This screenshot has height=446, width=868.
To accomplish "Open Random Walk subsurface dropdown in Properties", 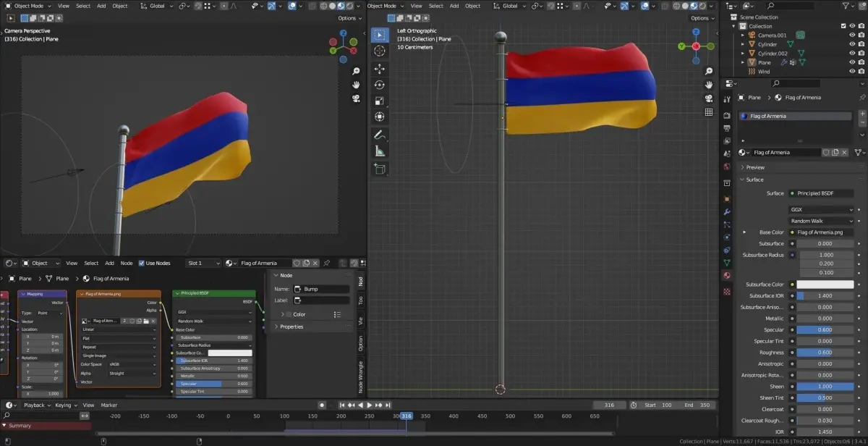I will 821,221.
